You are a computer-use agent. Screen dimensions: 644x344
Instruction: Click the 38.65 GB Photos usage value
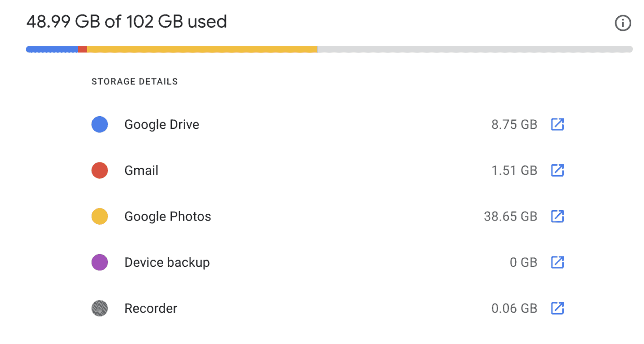click(x=510, y=216)
